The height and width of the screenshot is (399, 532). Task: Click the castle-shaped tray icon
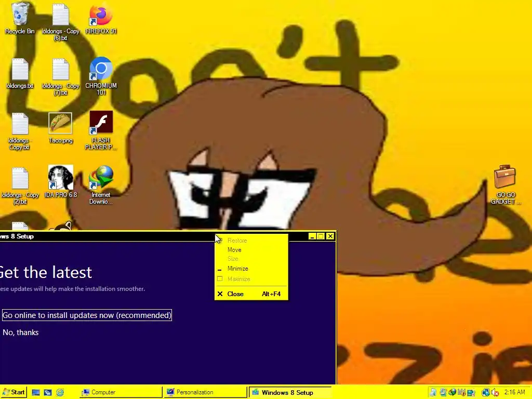(x=462, y=392)
